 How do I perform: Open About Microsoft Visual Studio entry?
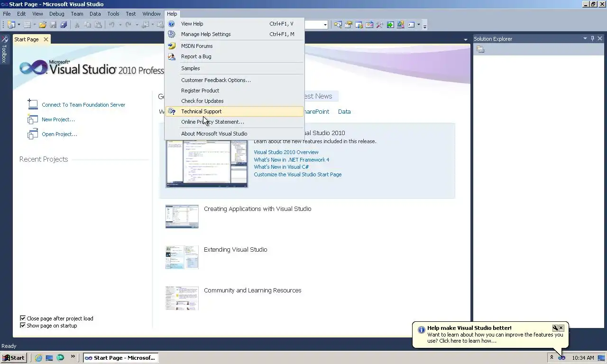(234, 134)
